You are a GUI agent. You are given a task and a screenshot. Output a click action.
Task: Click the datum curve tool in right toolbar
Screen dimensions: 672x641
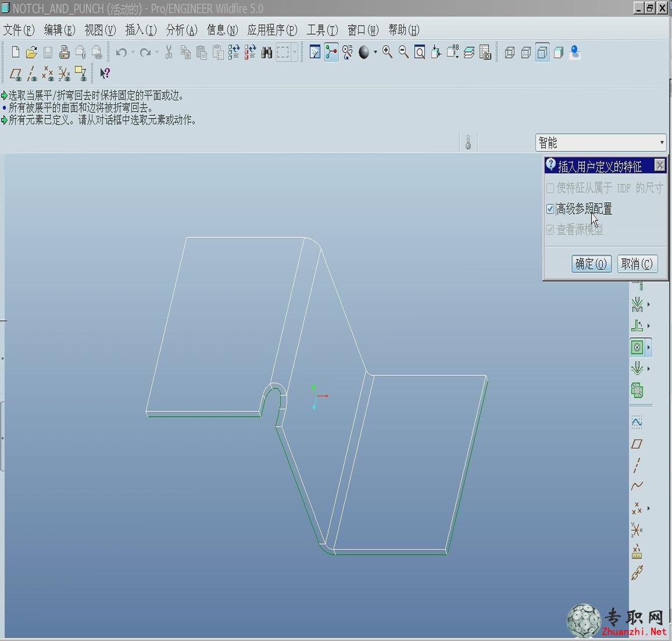click(637, 486)
